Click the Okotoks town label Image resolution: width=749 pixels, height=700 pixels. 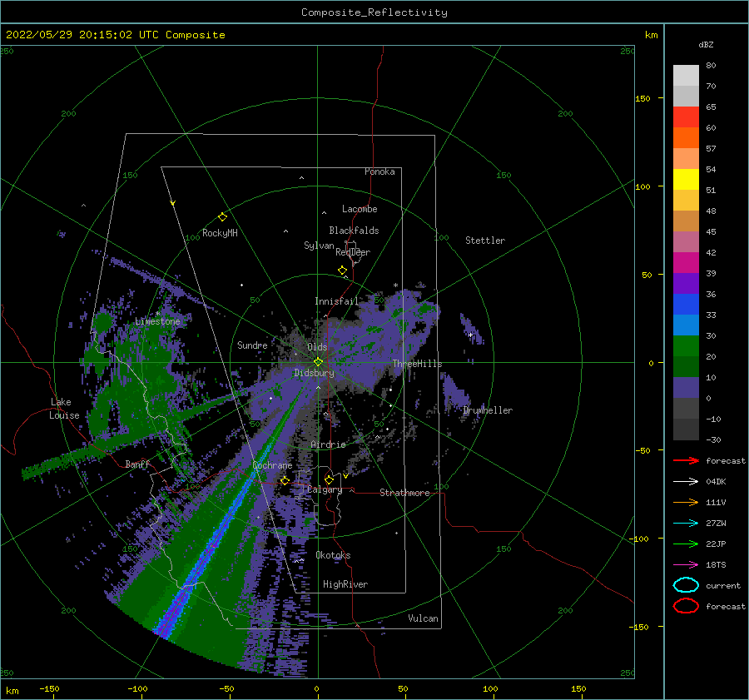coord(334,555)
